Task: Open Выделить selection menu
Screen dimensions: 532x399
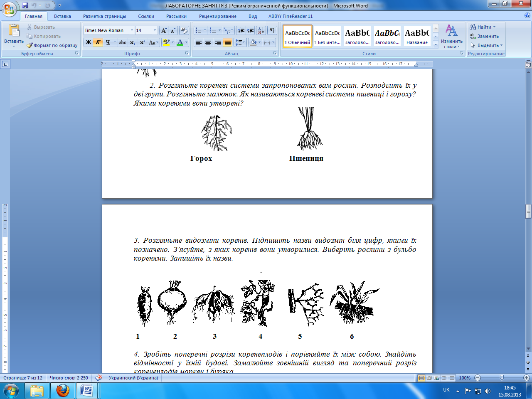Action: pos(486,45)
